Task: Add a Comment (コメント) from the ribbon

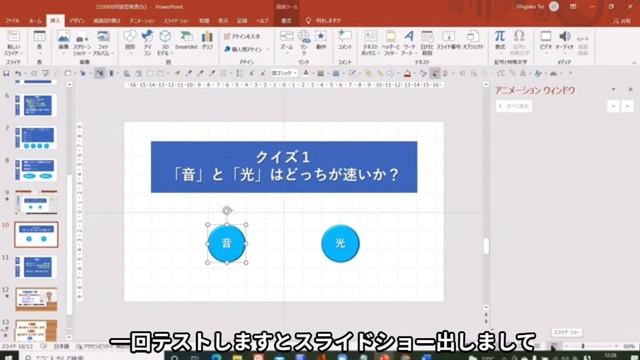Action: click(345, 40)
